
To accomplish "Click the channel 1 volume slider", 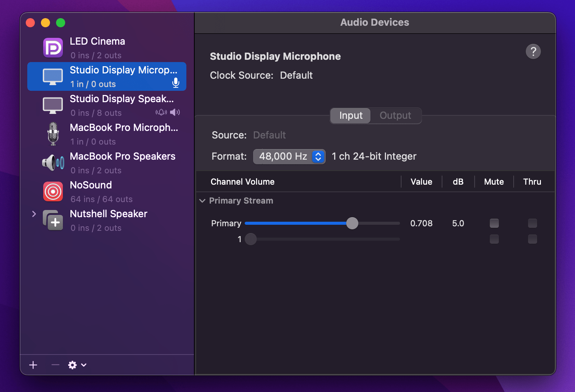I will click(322, 239).
